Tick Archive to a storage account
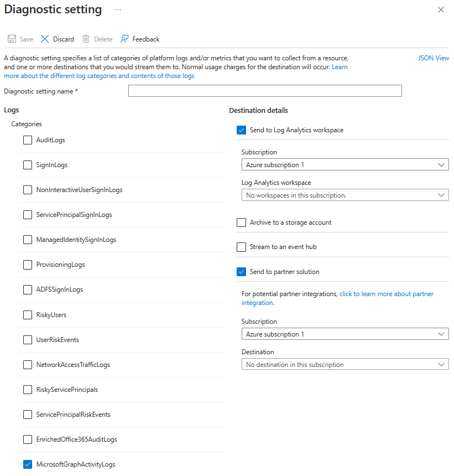This screenshot has width=454, height=476. 241,223
